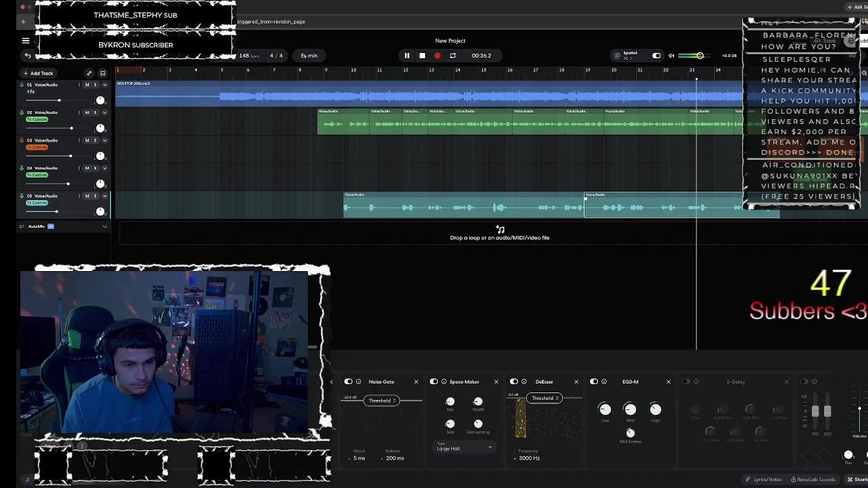
Task: Open Noise Gate Threshold parameter selector
Action: coord(382,401)
